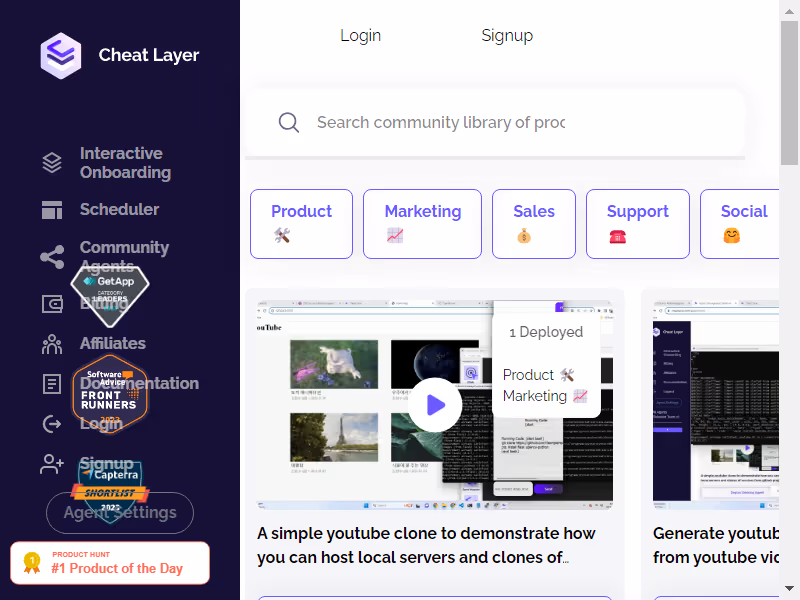Screen dimensions: 800x600
Task: Open Affiliates via the people icon
Action: pyautogui.click(x=52, y=344)
